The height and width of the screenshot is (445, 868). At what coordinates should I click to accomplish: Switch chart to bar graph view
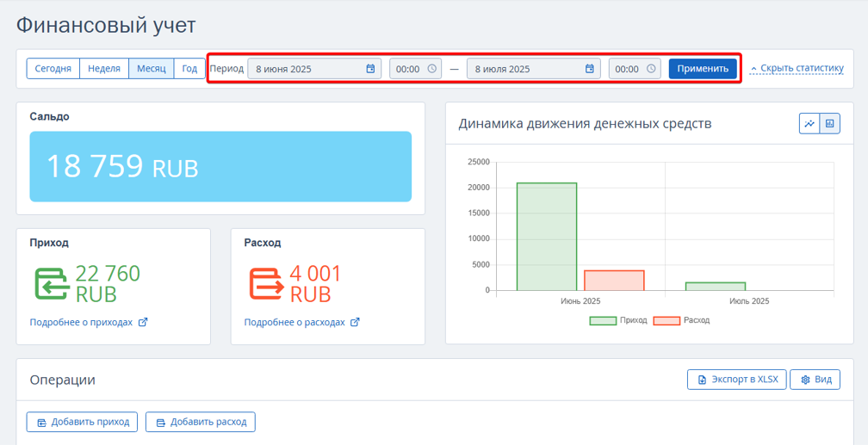click(x=830, y=123)
